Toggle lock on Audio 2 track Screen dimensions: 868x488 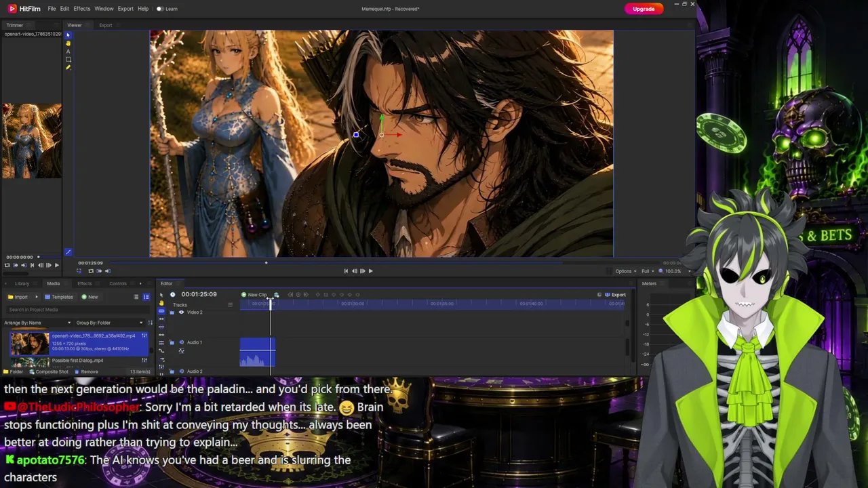(172, 371)
